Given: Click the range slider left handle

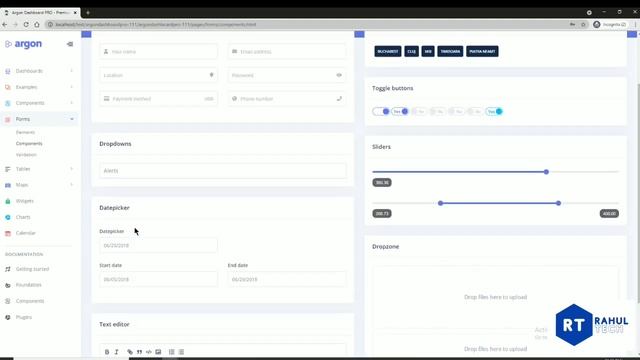Looking at the screenshot, I should point(440,203).
